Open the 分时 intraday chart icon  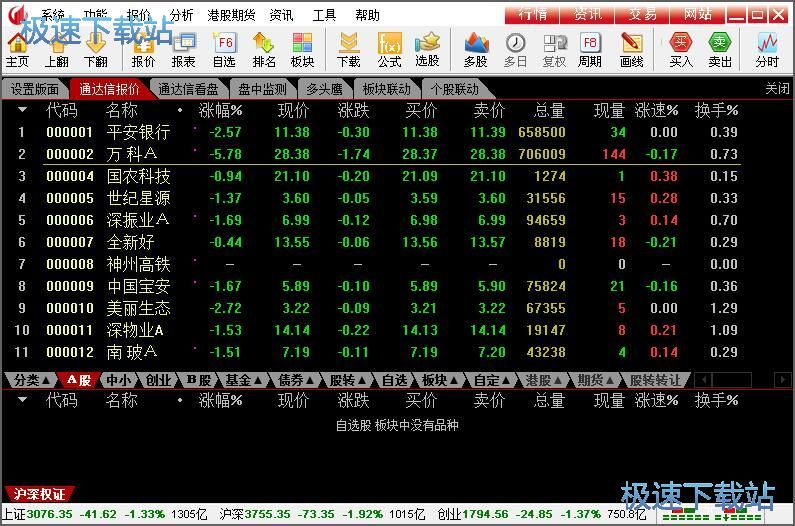pos(767,50)
